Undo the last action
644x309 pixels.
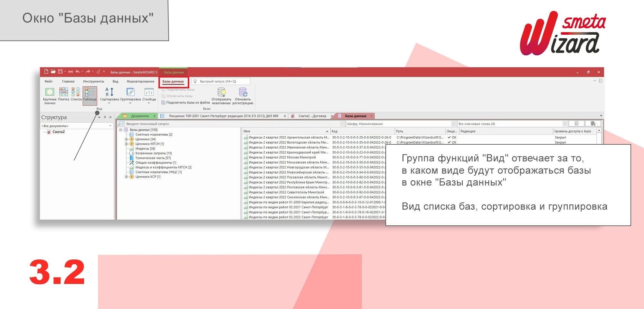tap(78, 72)
